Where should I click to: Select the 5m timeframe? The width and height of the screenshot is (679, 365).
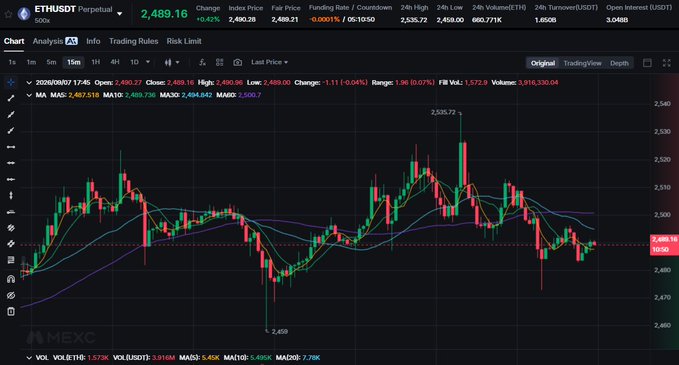(51, 62)
